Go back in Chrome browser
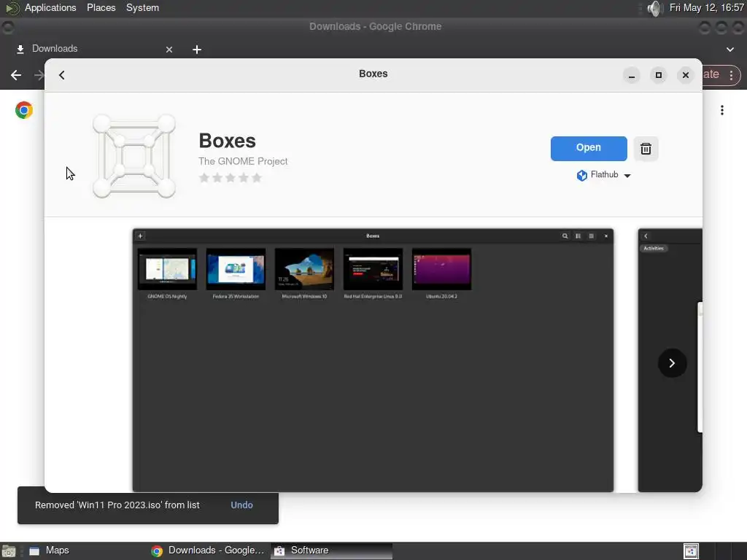 click(x=16, y=75)
